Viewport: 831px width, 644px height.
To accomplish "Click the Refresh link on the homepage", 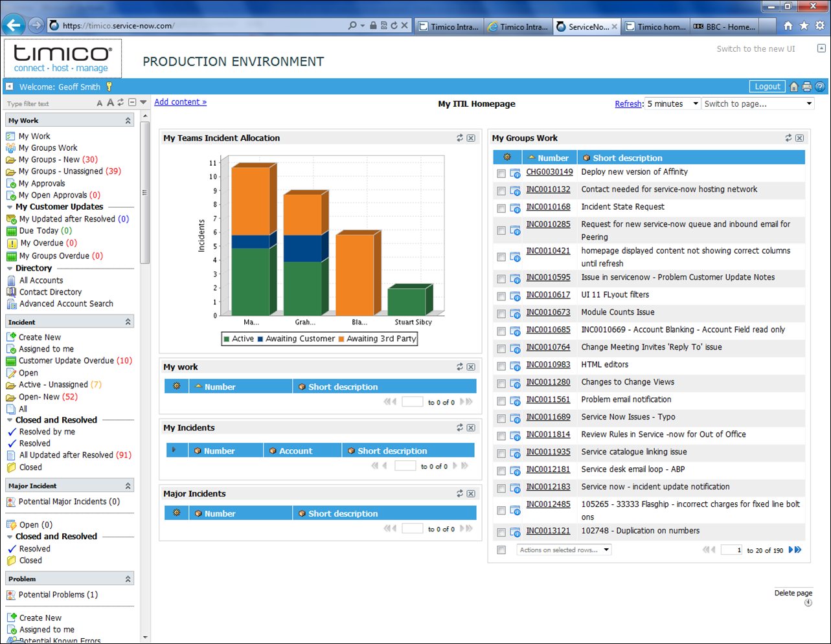I will [628, 104].
